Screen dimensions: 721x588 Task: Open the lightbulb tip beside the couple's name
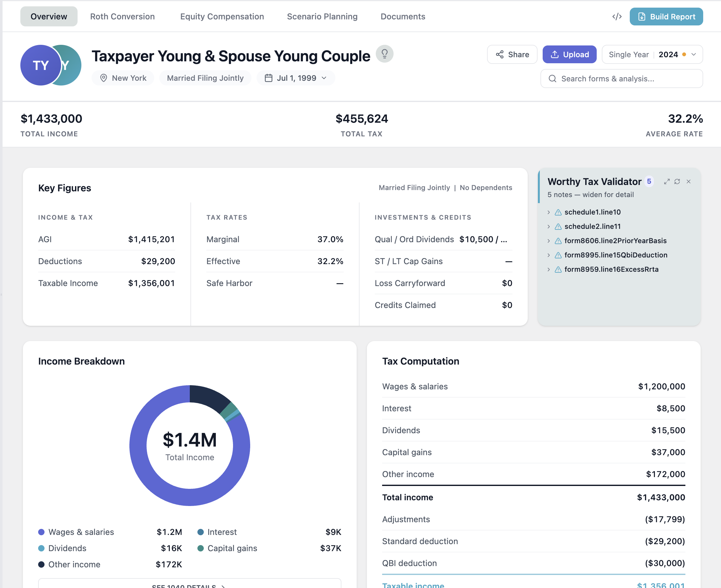tap(385, 54)
